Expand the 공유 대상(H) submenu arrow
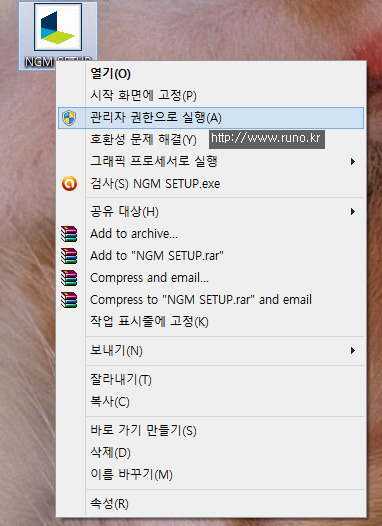The image size is (382, 526). tap(352, 212)
